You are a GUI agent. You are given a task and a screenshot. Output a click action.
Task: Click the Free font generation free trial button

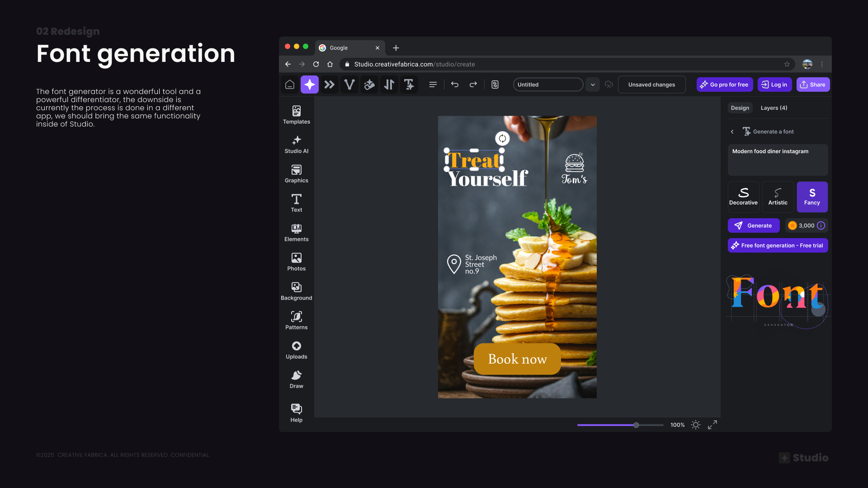click(x=777, y=245)
